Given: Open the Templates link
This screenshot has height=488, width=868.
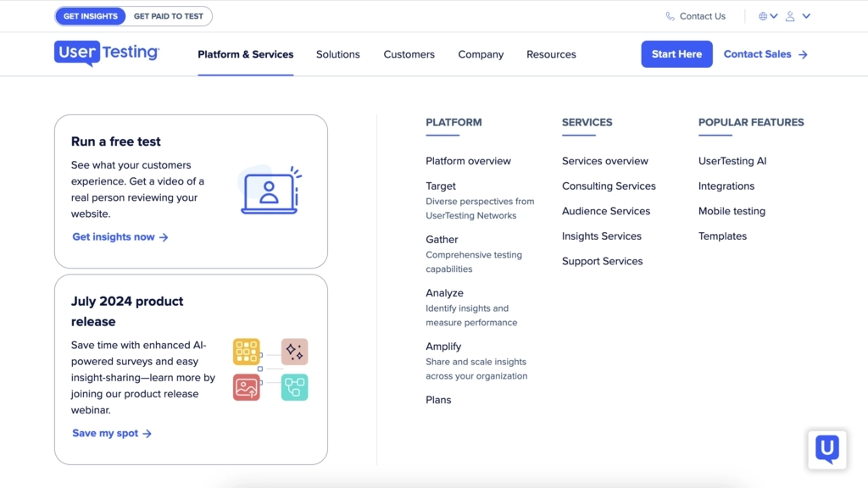Looking at the screenshot, I should tap(722, 236).
